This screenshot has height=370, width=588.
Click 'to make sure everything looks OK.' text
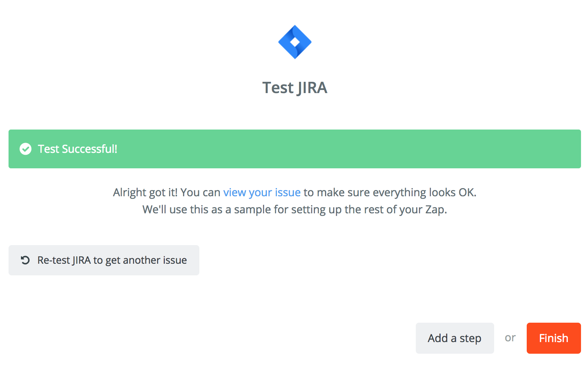tap(390, 192)
